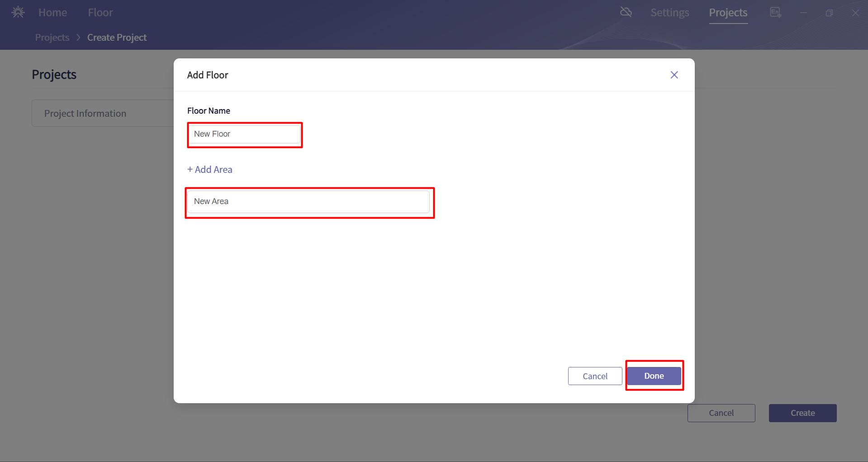The height and width of the screenshot is (462, 868).
Task: Click the Create project button
Action: (802, 413)
